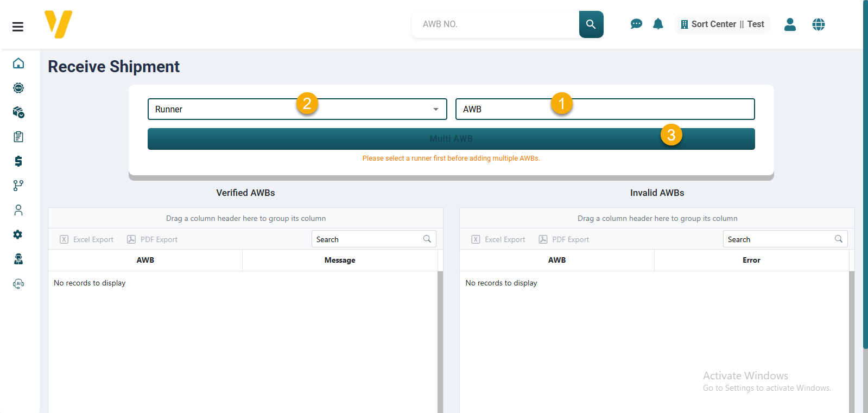Click the teal AWB search button
This screenshot has width=868, height=413.
(591, 24)
